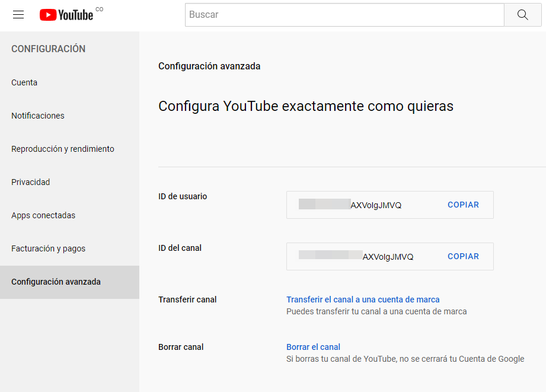546x392 pixels.
Task: Select the ID del canal text AXVoIgJMVQ
Action: point(388,257)
